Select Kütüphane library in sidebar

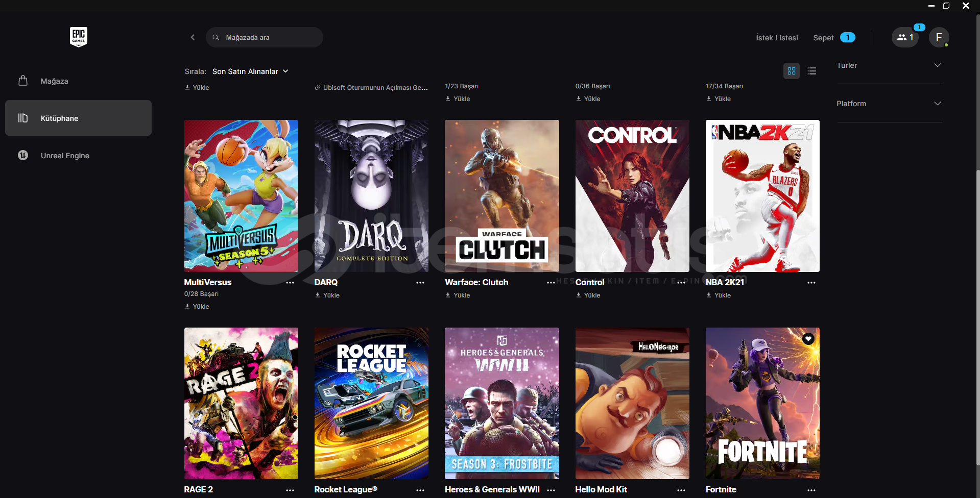pos(78,118)
